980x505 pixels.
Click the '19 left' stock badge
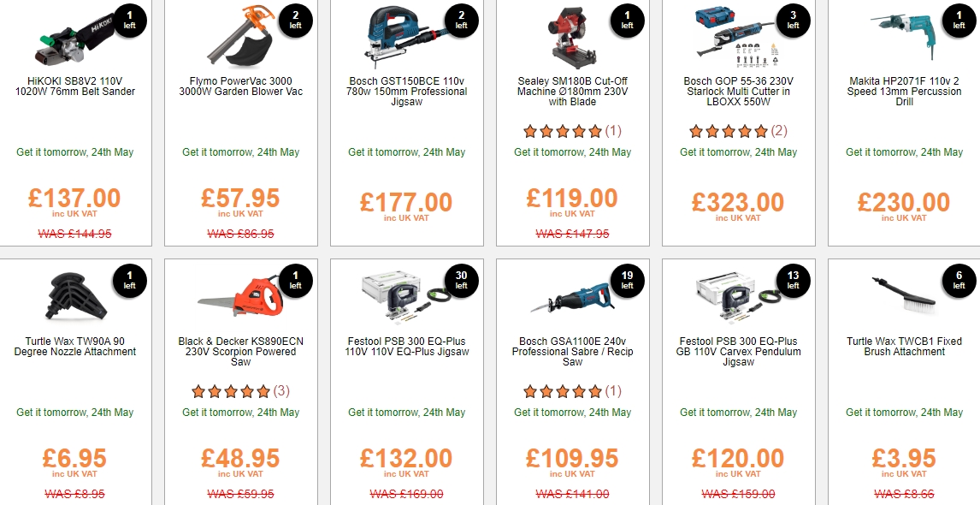coord(627,280)
